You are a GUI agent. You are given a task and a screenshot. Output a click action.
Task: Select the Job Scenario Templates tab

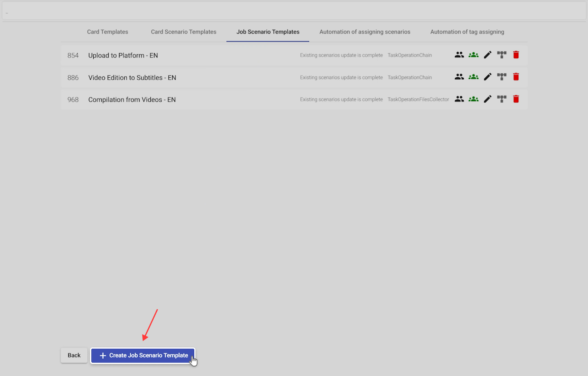point(268,32)
